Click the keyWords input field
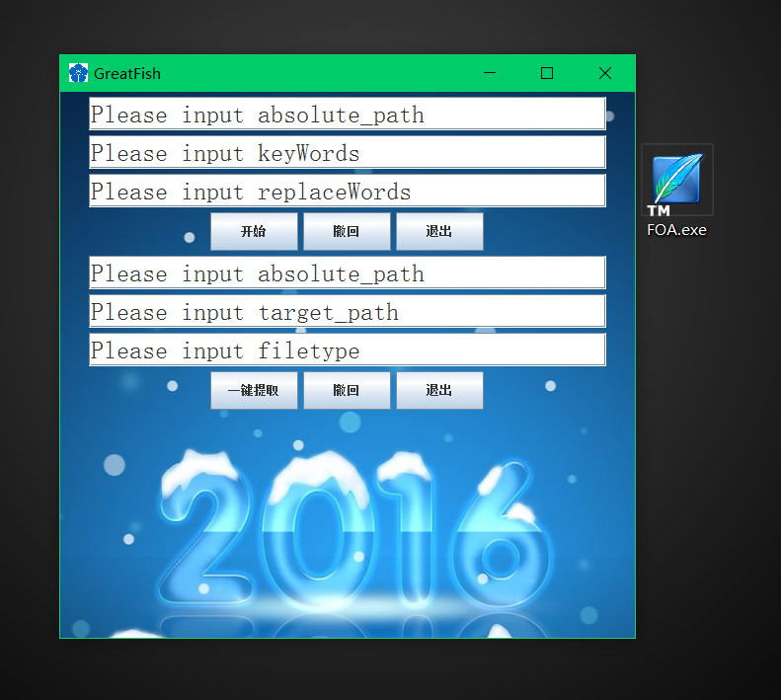Screen dimensions: 781x700 click(x=348, y=152)
